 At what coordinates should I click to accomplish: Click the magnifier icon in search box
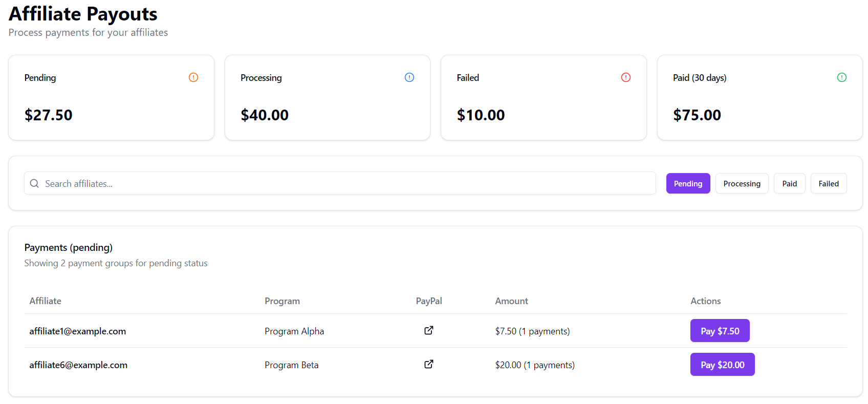coord(34,183)
